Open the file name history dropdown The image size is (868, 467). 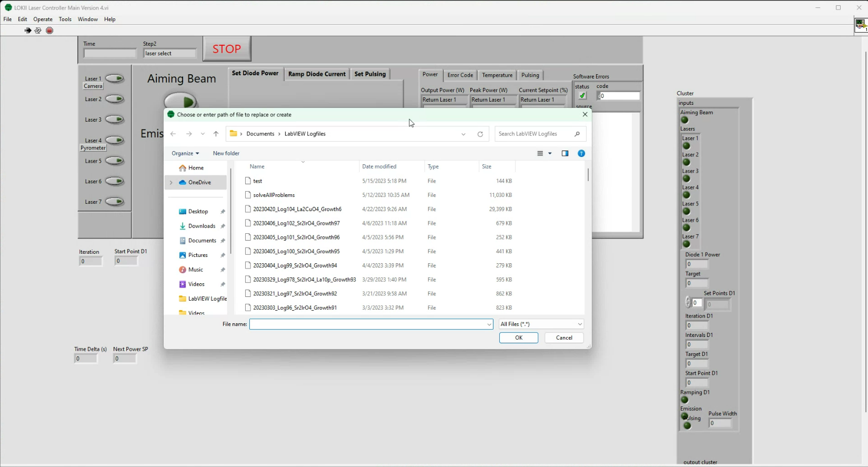click(489, 324)
